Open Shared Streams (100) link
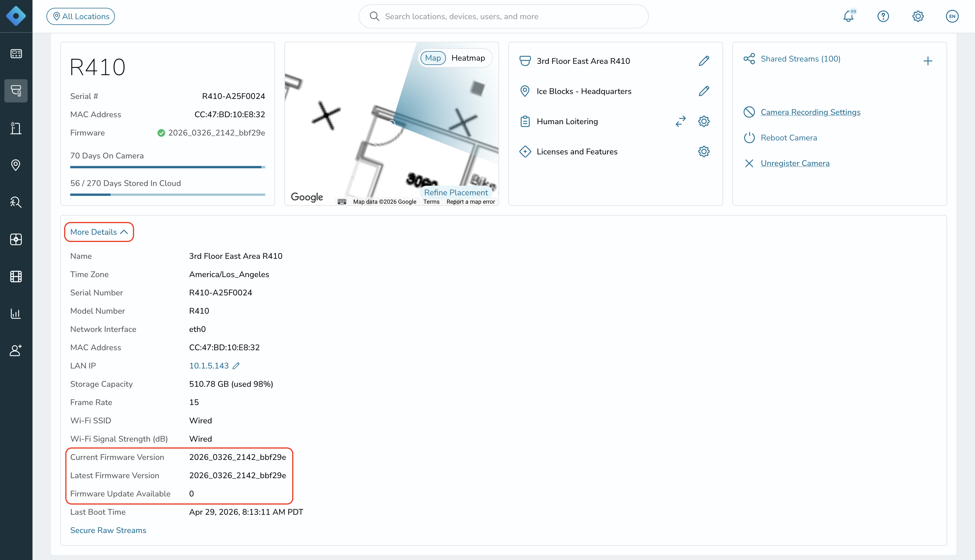Screen dimensions: 975x560 point(800,59)
